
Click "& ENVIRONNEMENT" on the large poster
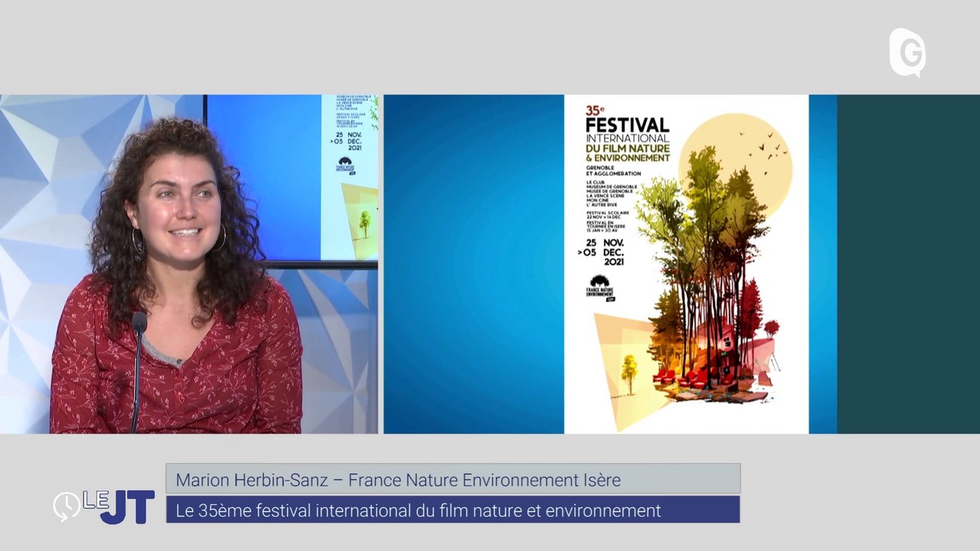(x=627, y=158)
